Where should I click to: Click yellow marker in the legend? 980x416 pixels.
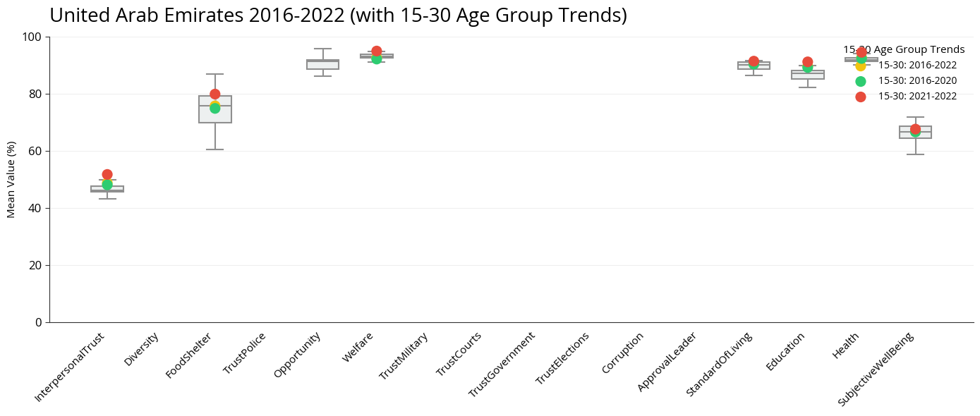coord(860,66)
